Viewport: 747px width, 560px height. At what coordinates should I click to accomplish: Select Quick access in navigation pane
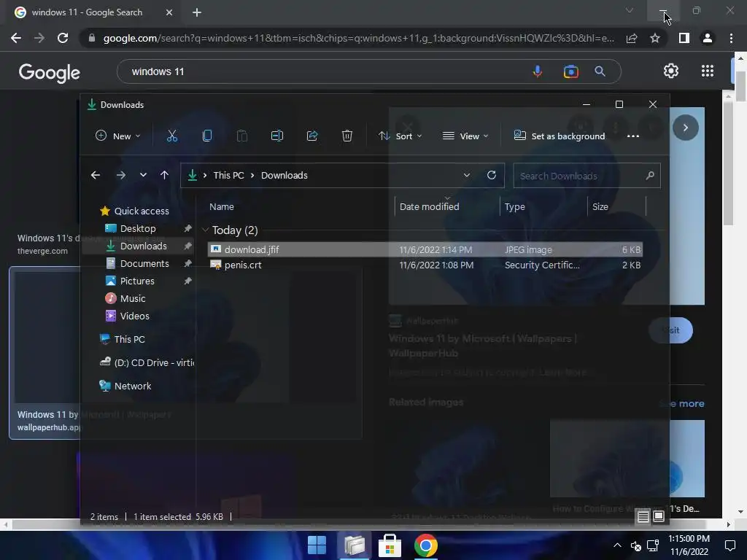tap(135, 211)
